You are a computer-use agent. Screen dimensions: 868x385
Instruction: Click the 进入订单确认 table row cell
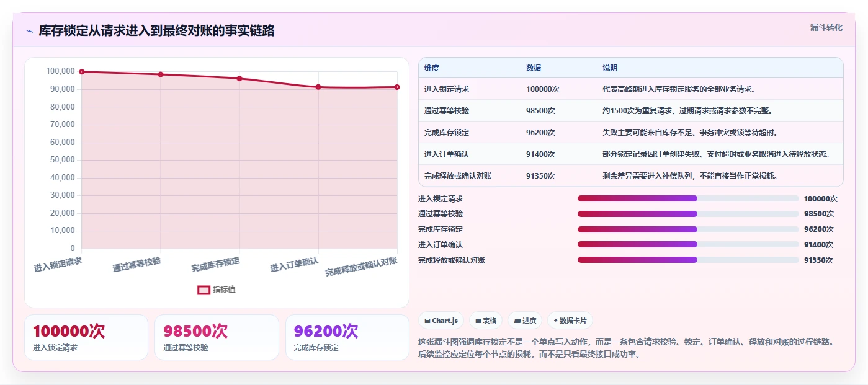(x=470, y=154)
